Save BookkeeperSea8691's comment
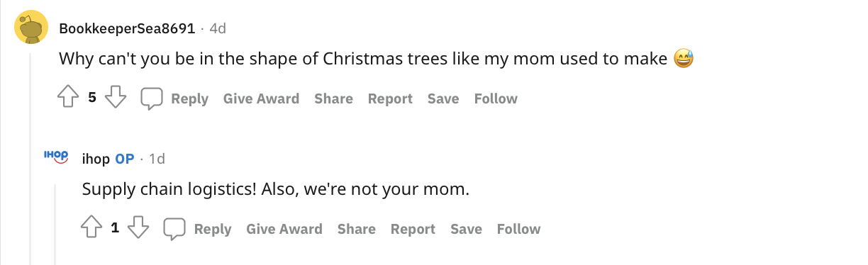The height and width of the screenshot is (265, 868). click(443, 98)
